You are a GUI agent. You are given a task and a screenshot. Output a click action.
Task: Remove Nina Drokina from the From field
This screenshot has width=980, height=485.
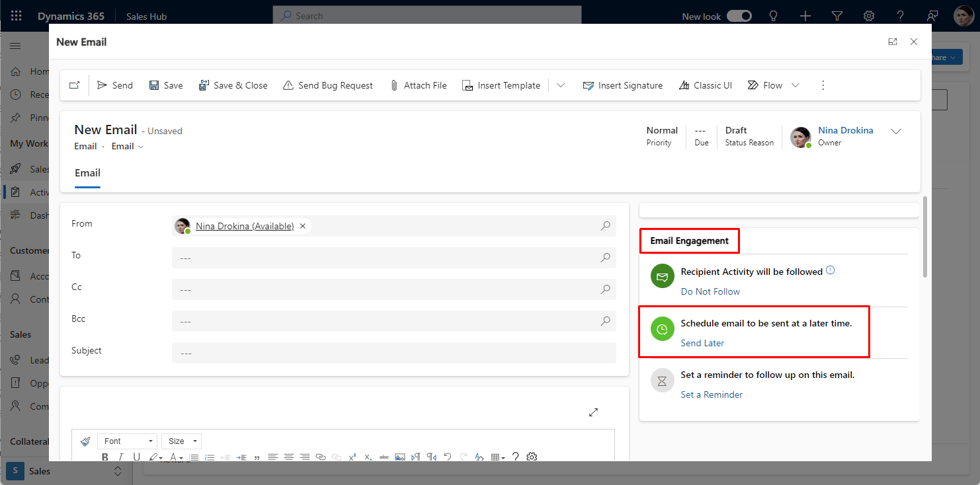click(x=303, y=226)
